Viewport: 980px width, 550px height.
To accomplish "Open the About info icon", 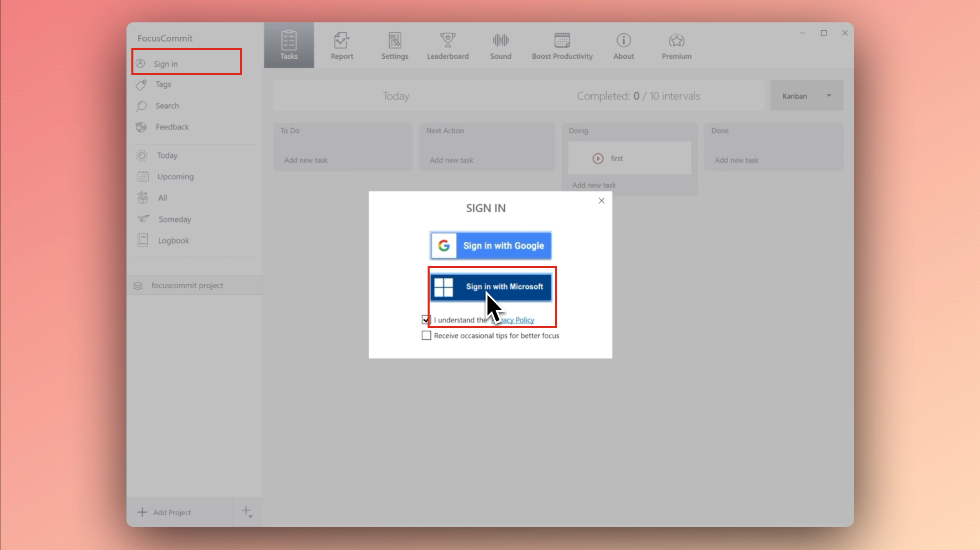I will point(623,40).
